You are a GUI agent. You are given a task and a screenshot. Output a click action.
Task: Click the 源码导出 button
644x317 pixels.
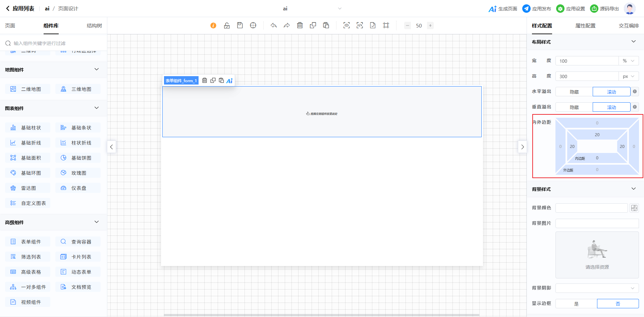604,9
